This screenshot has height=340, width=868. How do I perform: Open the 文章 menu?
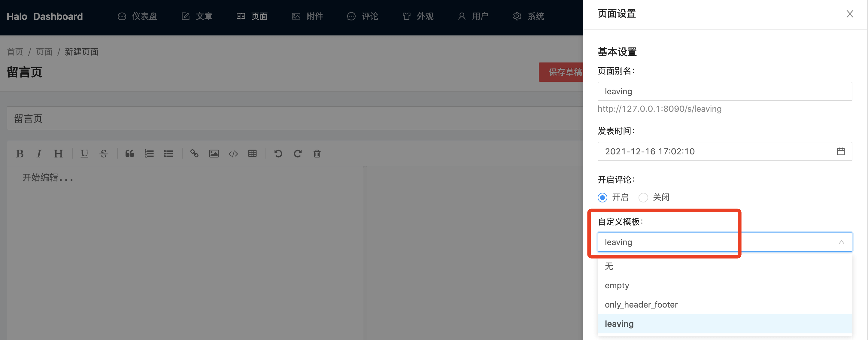[197, 16]
